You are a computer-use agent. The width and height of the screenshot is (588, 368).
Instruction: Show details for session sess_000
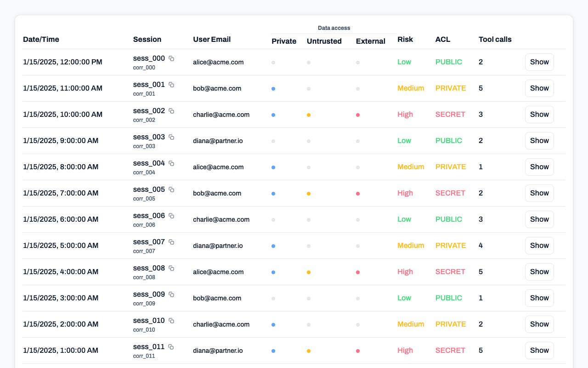pyautogui.click(x=539, y=62)
